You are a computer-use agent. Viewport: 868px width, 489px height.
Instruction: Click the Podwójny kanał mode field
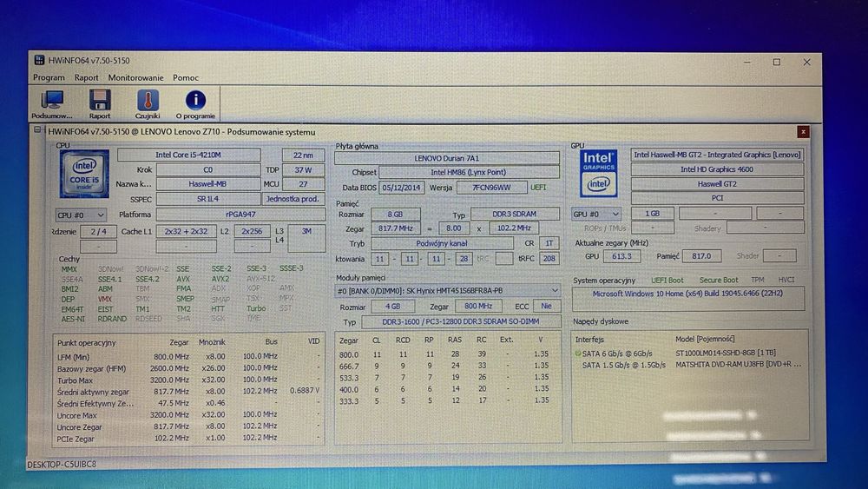point(442,243)
